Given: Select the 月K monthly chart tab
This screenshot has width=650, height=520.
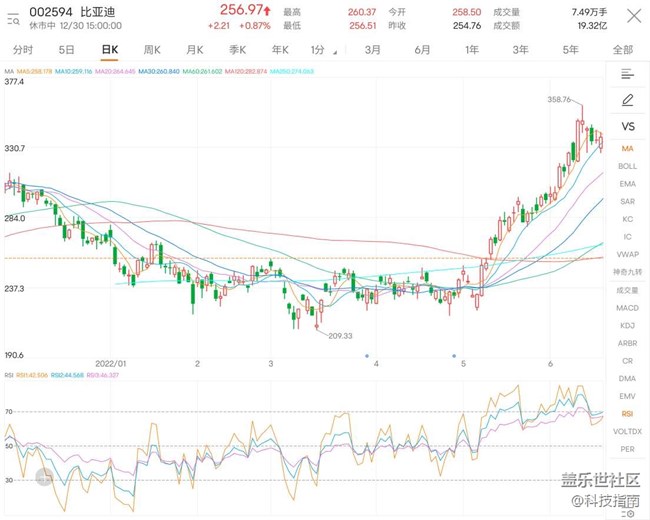Looking at the screenshot, I should coord(194,49).
